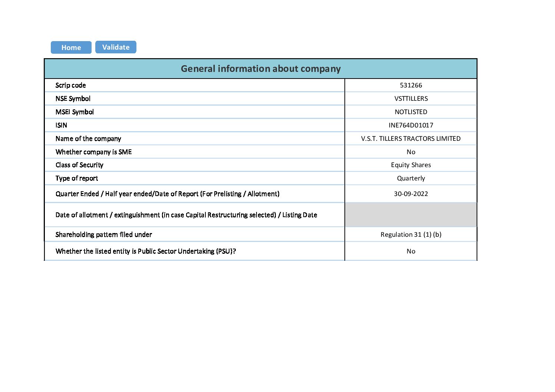
Task: Select the company name V.S.T. Tillers Tractors cell
Action: click(410, 139)
